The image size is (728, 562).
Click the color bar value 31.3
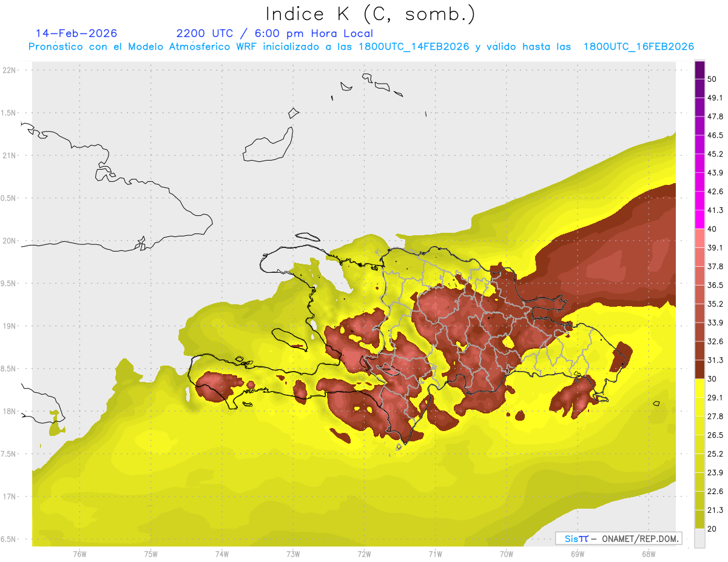(715, 360)
